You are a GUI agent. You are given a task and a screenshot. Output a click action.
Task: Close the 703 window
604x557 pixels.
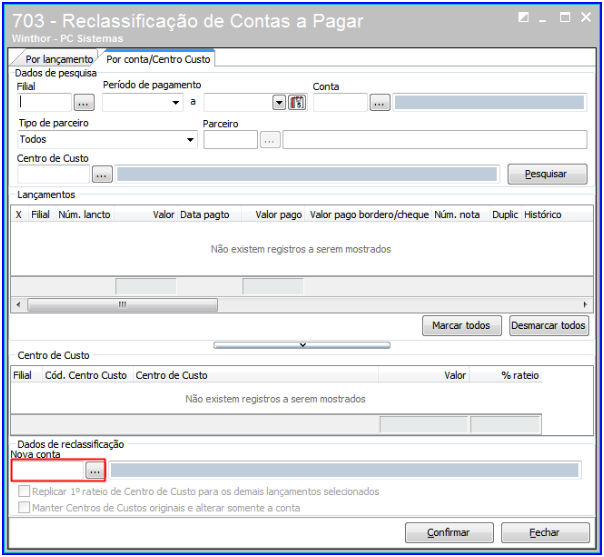tap(586, 17)
